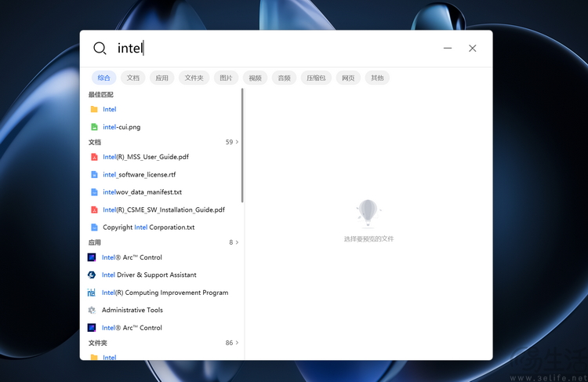This screenshot has height=382, width=588.
Task: Click in the search text field
Action: [x=274, y=49]
